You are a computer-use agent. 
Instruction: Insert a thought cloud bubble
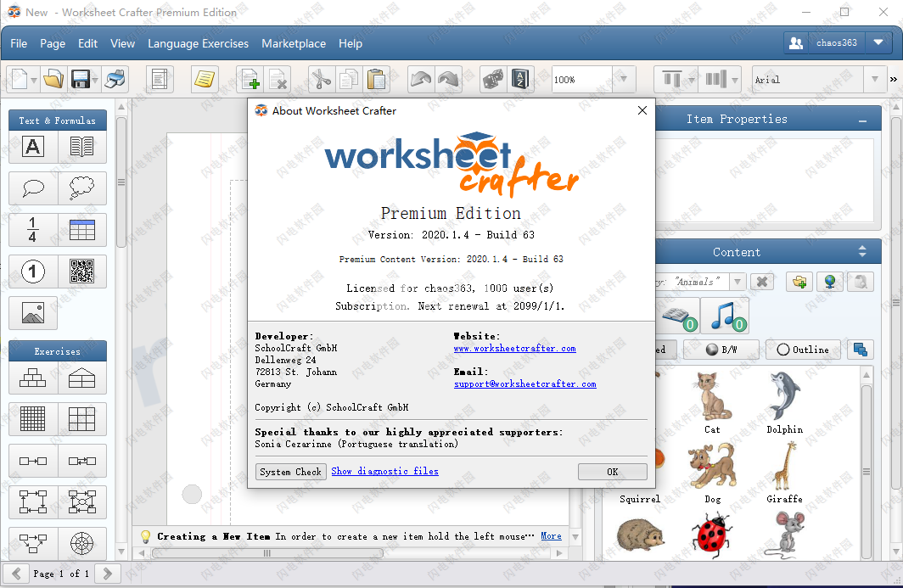click(x=81, y=188)
